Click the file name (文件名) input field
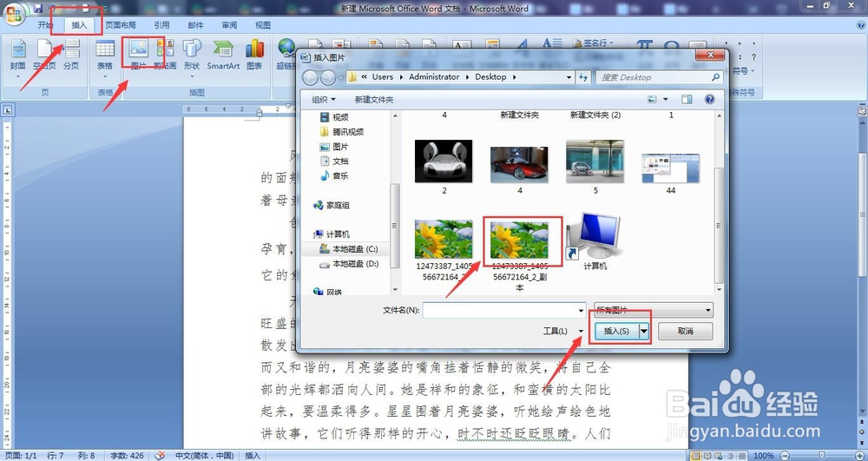 tap(500, 311)
